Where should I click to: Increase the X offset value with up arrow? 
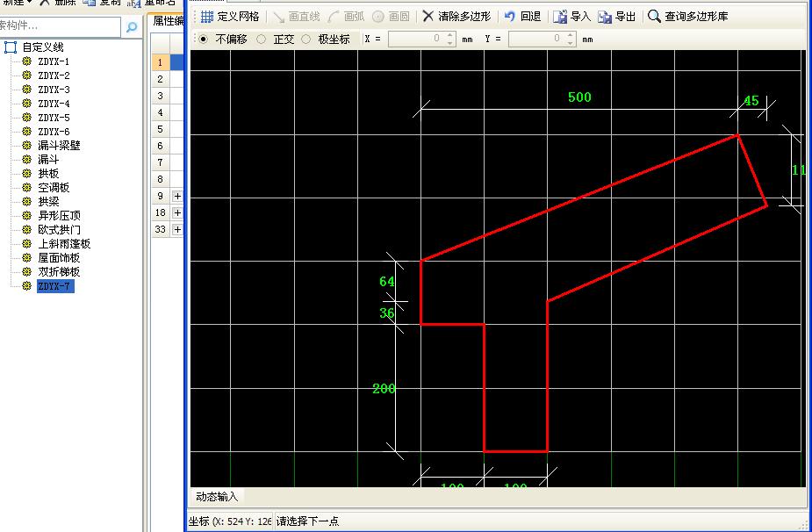point(450,36)
